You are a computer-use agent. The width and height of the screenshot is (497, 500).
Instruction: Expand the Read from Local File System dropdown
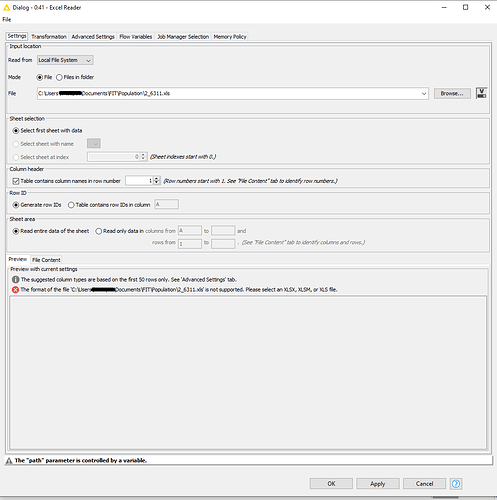65,60
